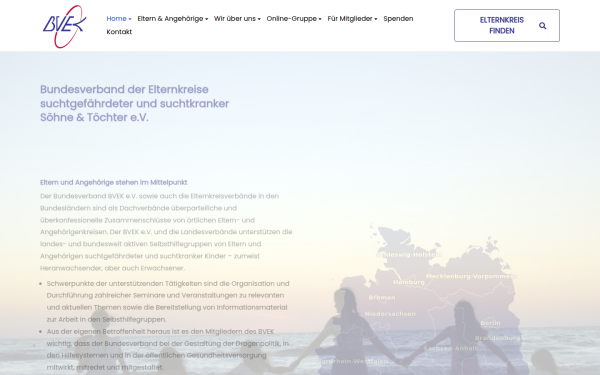Image resolution: width=600 pixels, height=375 pixels.
Task: Click the subheading Eltern und Angehörige stehen im Mittelpunkt
Action: [114, 182]
